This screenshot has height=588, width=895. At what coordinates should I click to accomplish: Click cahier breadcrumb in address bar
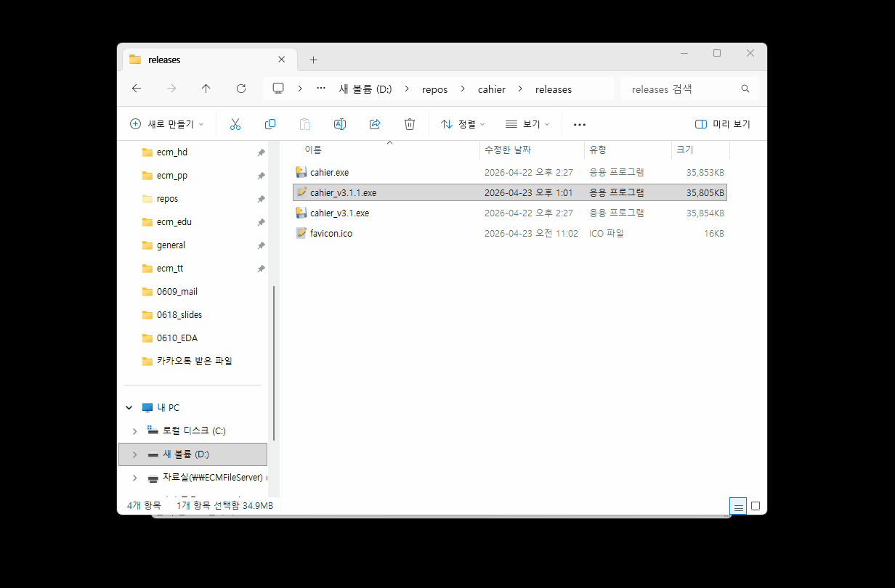pos(492,89)
